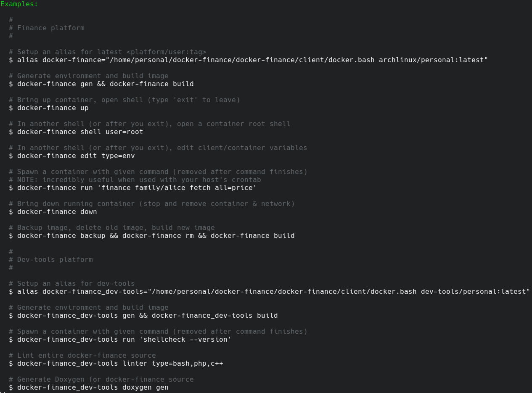532x393 pixels.
Task: Click the "Dev-tools platform" comment heading
Action: coord(55,260)
